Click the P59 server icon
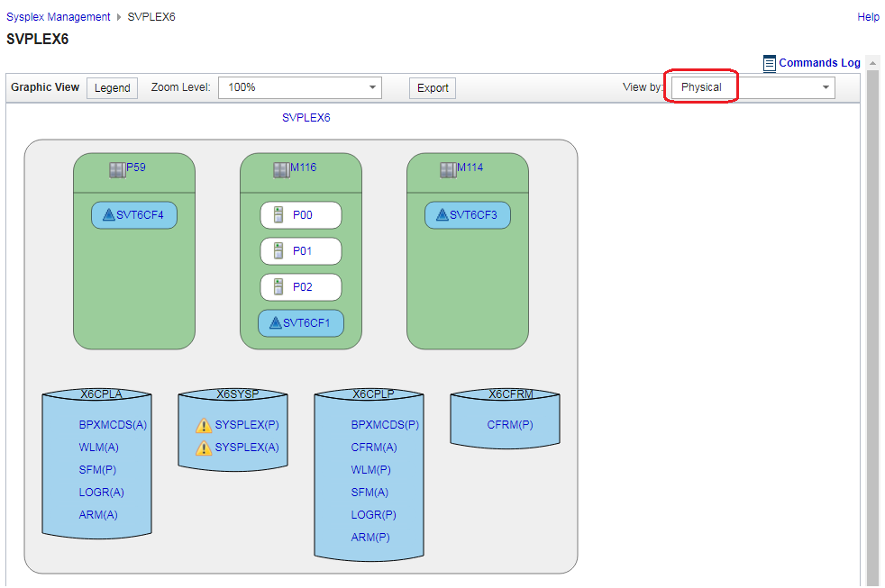 coord(117,169)
